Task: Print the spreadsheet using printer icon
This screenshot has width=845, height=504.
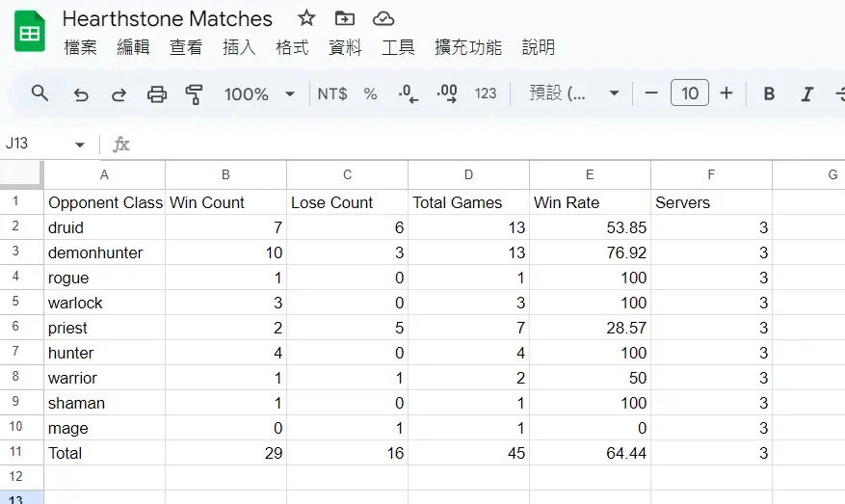Action: pos(157,94)
